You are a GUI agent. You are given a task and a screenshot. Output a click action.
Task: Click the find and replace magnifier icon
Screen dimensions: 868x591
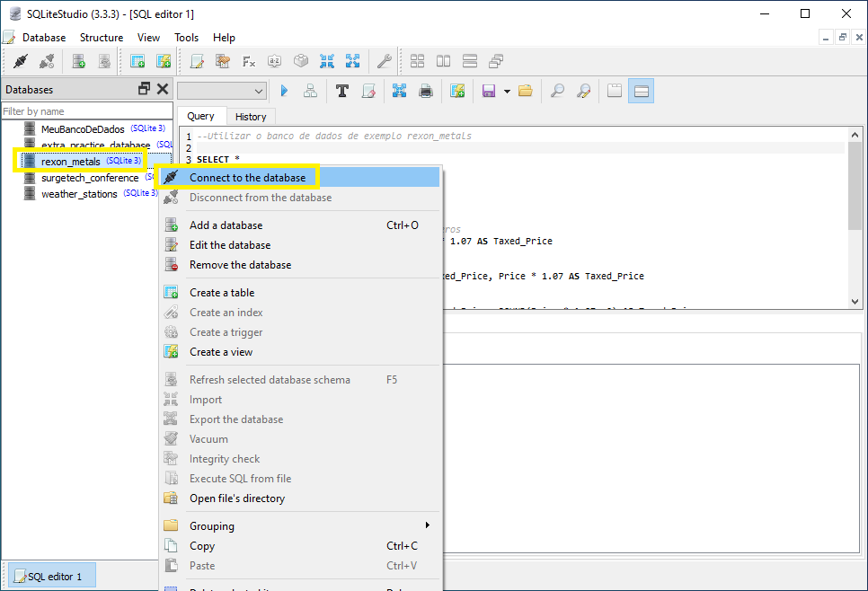click(583, 91)
